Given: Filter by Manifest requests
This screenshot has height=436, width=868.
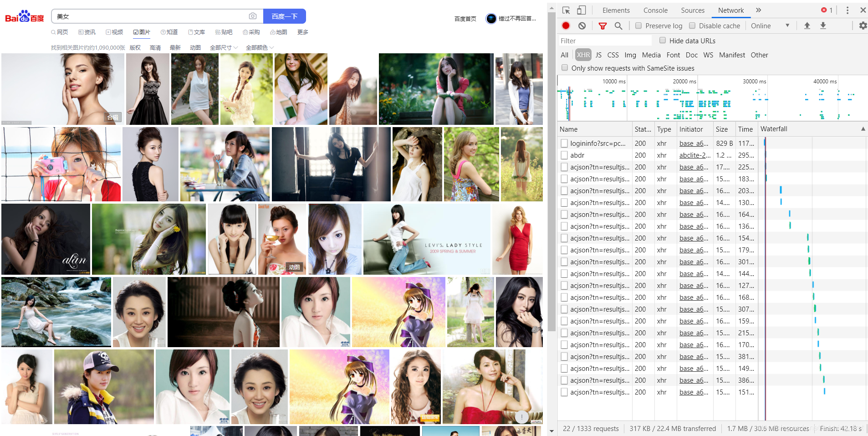Looking at the screenshot, I should [732, 55].
